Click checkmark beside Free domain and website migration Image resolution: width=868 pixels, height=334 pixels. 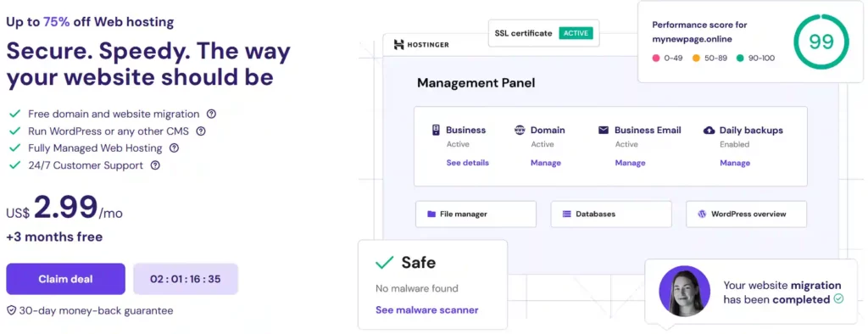(14, 114)
